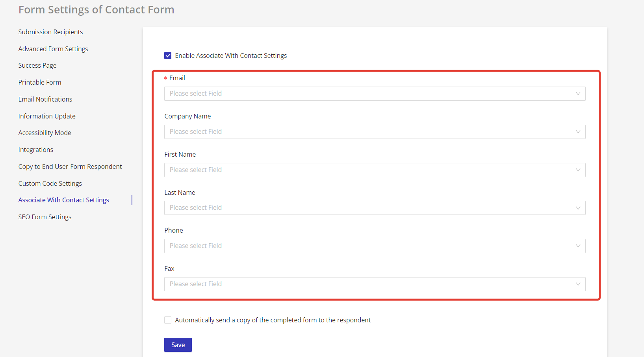
Task: Expand the Last Name field selector
Action: click(x=374, y=208)
